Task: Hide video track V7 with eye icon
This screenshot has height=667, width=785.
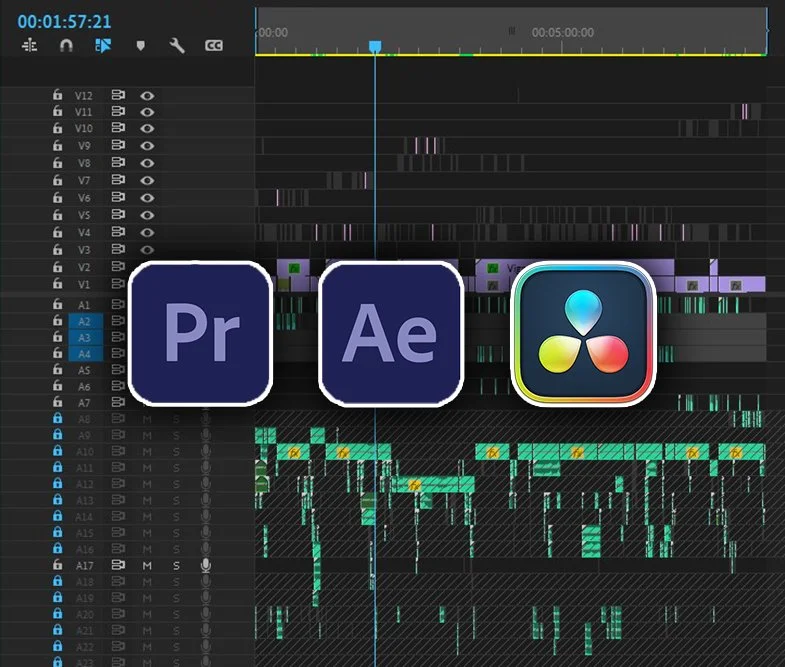Action: point(147,180)
